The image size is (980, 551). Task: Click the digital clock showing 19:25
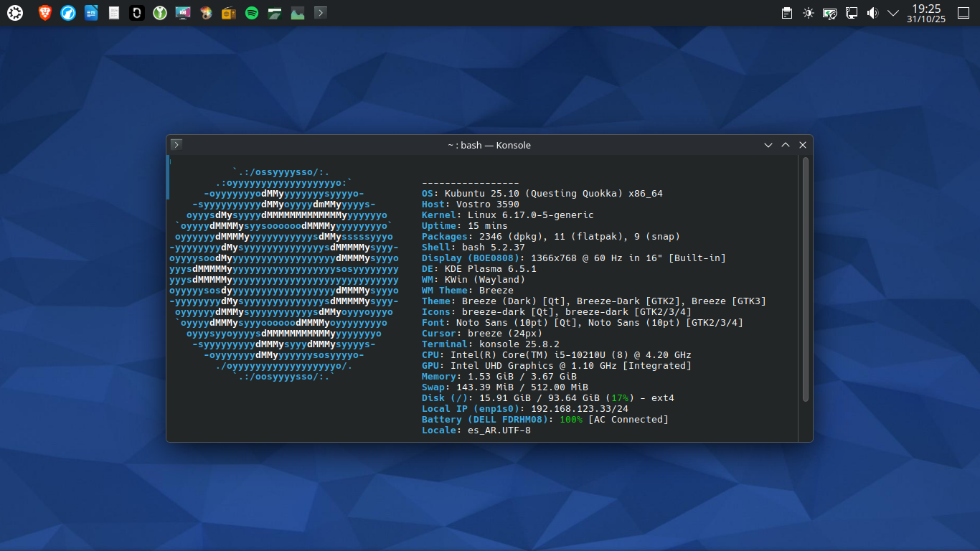[925, 13]
